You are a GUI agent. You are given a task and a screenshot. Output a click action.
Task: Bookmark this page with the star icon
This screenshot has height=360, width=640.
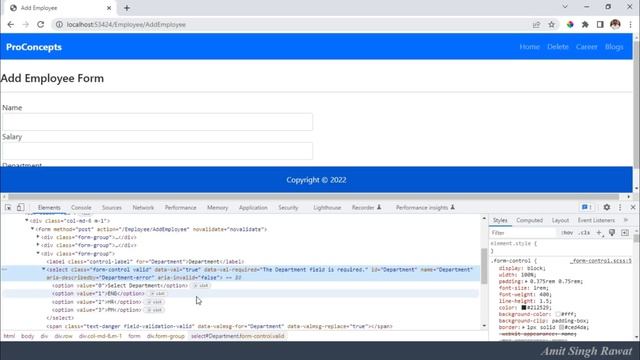coord(551,24)
